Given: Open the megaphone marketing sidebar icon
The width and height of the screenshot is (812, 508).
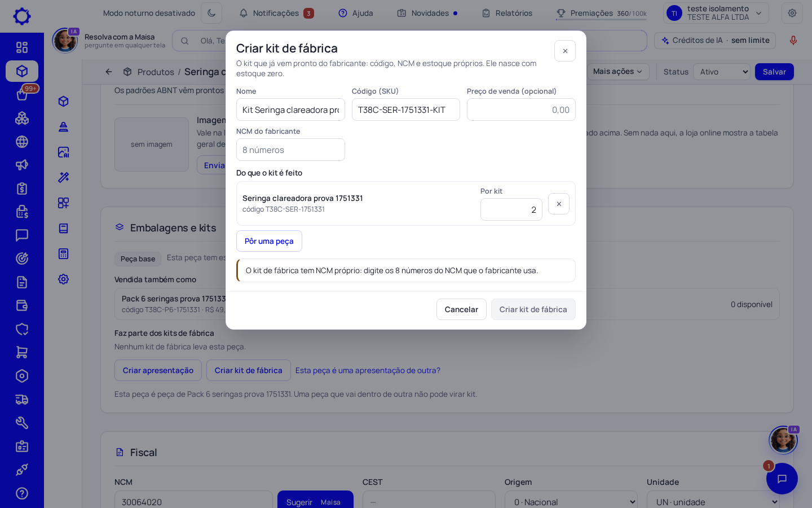Looking at the screenshot, I should [22, 165].
